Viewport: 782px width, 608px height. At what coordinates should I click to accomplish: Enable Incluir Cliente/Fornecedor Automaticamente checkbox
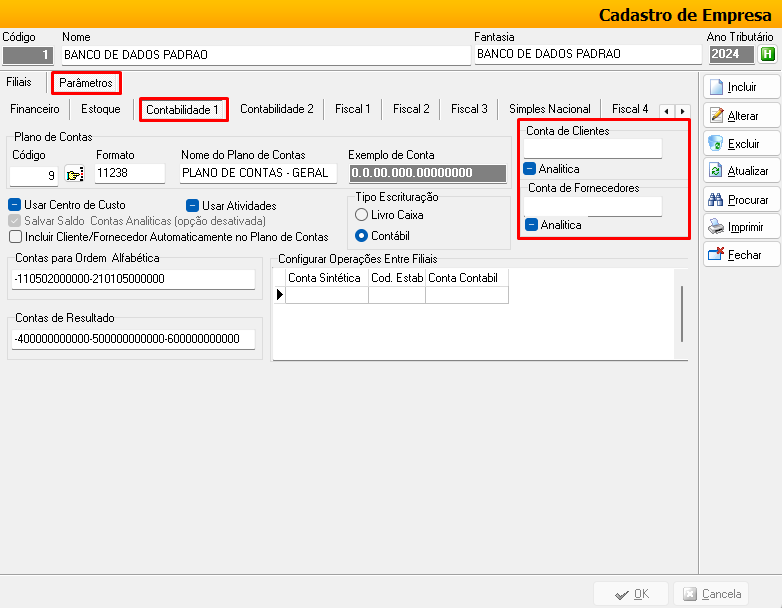click(15, 236)
